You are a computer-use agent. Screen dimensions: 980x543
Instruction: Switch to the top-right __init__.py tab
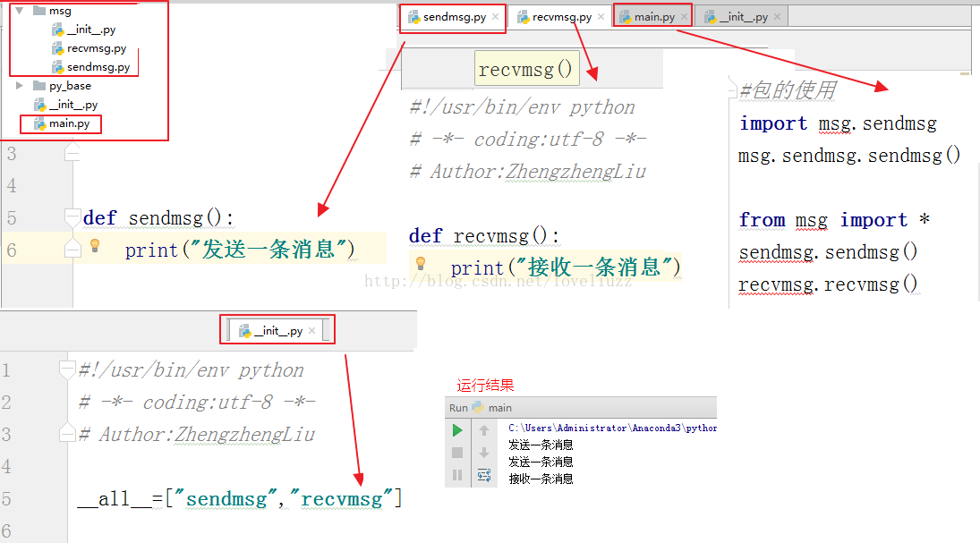pyautogui.click(x=743, y=17)
